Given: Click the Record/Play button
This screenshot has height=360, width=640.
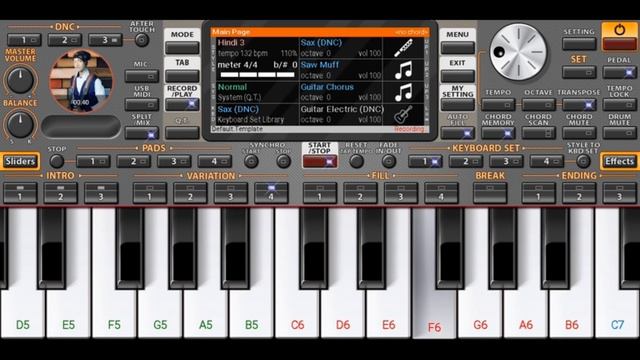Looking at the screenshot, I should tap(182, 104).
